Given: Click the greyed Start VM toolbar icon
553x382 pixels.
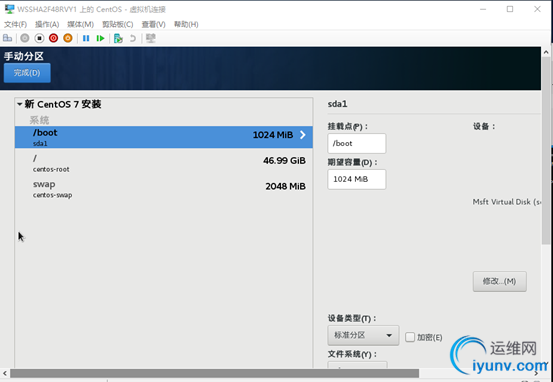Looking at the screenshot, I should 25,38.
